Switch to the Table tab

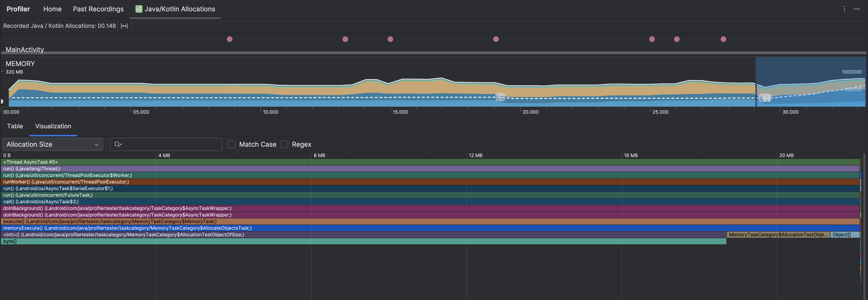pyautogui.click(x=15, y=126)
